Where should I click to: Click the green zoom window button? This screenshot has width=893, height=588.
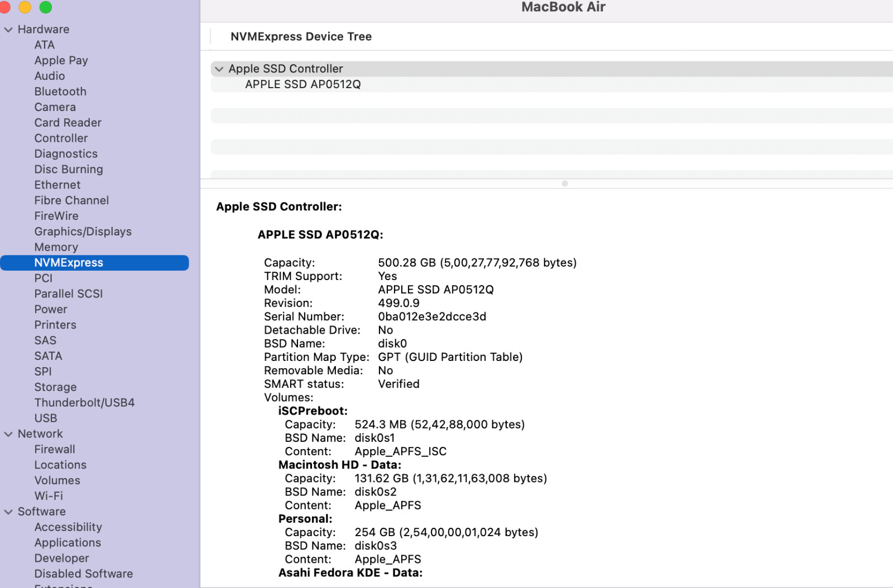46,7
